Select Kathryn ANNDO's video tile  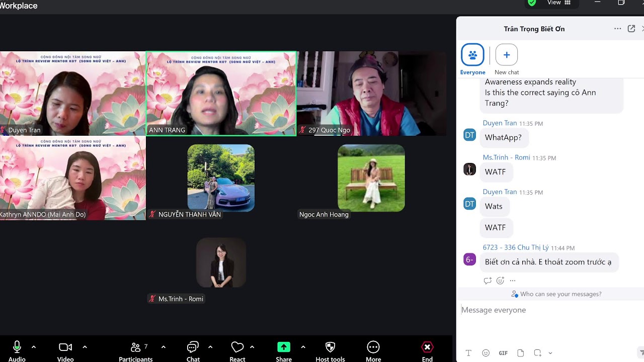click(x=72, y=178)
